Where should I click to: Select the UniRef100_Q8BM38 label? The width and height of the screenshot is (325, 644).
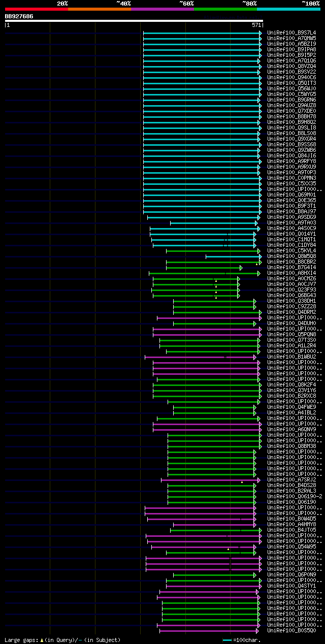[291, 446]
